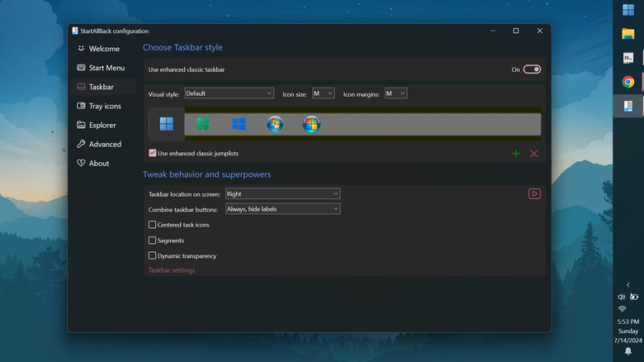Choose the green clover start icon
644x362 pixels.
202,124
